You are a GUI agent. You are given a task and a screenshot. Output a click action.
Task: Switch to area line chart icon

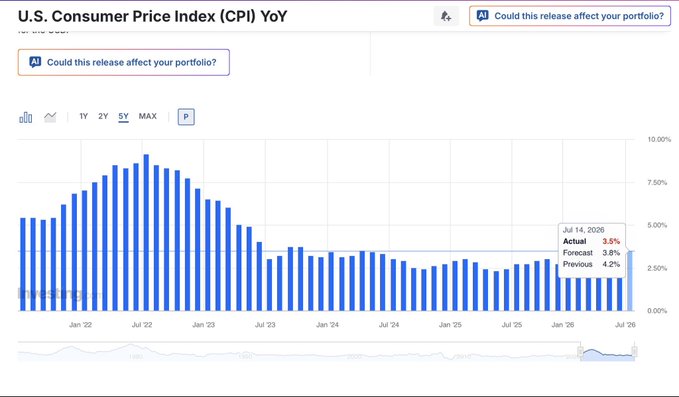pyautogui.click(x=50, y=117)
